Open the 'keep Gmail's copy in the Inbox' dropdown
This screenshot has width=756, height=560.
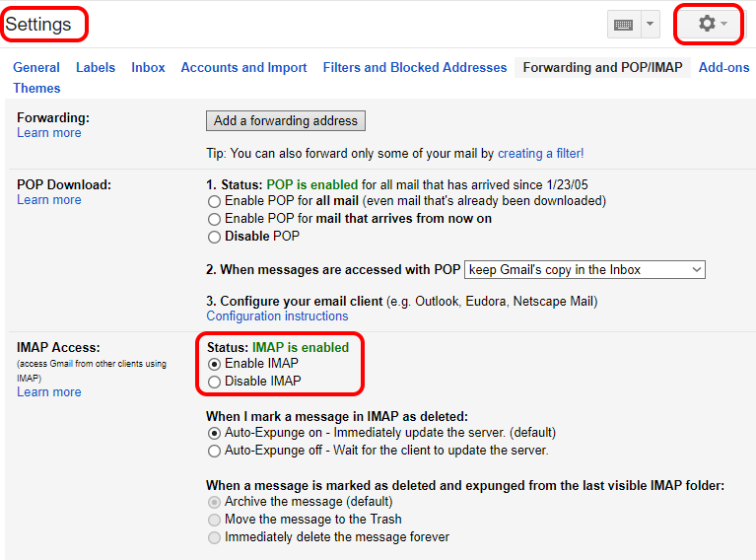tap(585, 269)
